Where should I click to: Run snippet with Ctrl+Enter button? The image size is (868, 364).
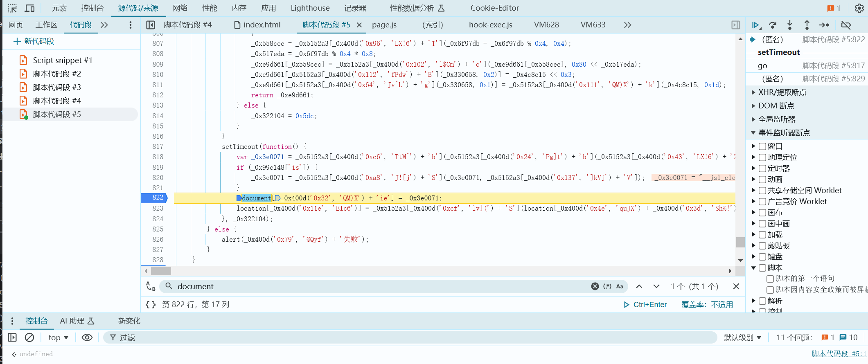[x=645, y=305]
